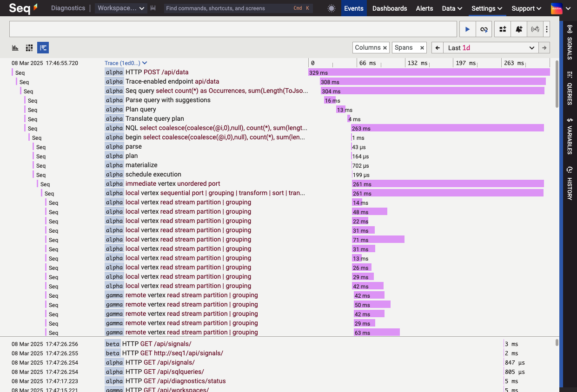Screen dimensions: 577x392
Task: Switch to bar chart view icon
Action: (15, 48)
